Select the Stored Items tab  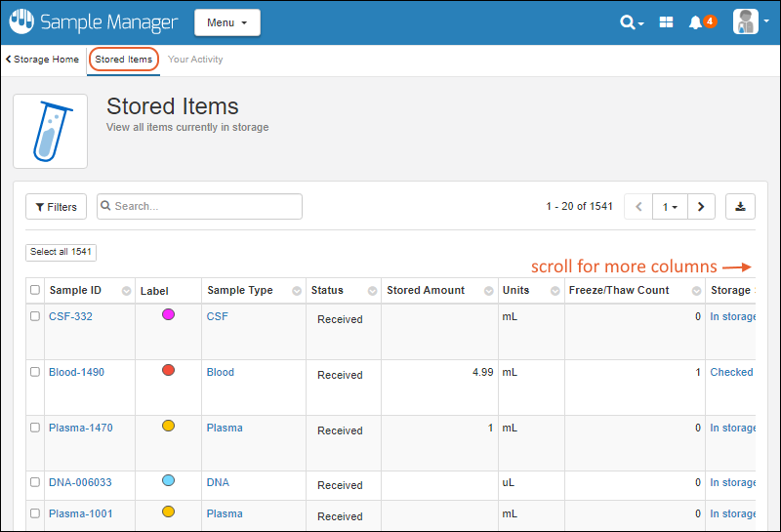tap(124, 60)
